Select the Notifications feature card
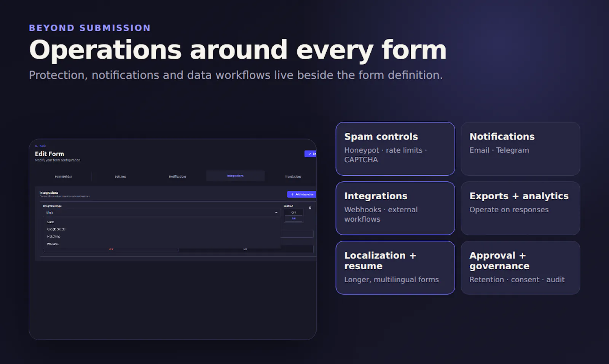Viewport: 609px width, 364px height. (x=520, y=149)
